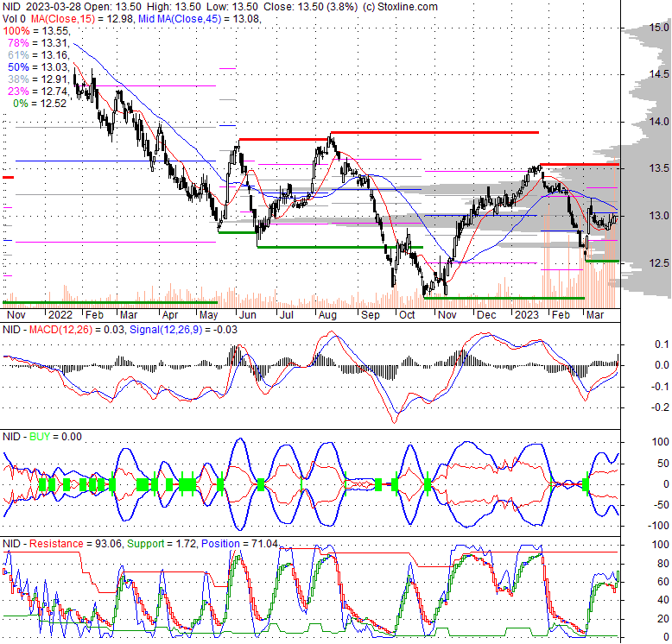Click the 'Oct' date axis label

407,315
